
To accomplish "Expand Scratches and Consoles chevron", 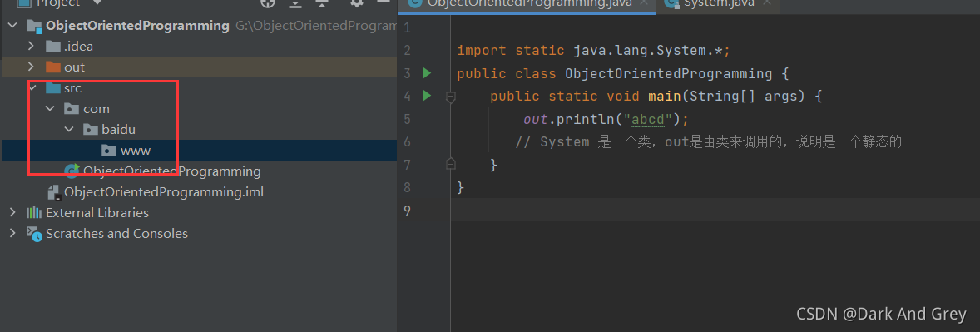I will click(x=13, y=233).
